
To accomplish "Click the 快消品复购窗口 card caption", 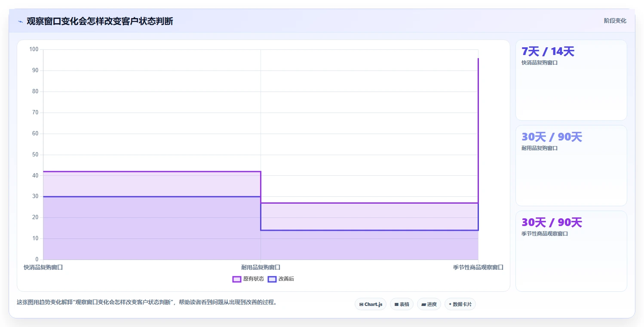I will [x=540, y=63].
